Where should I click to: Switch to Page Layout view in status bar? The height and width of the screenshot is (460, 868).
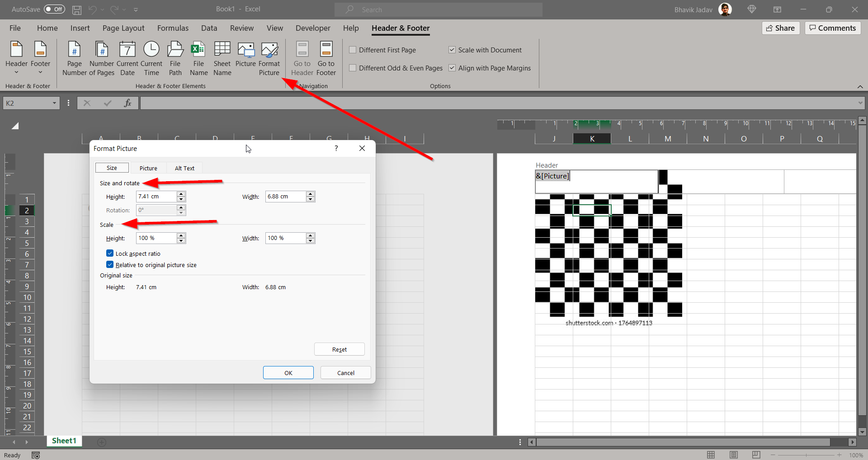coord(734,455)
